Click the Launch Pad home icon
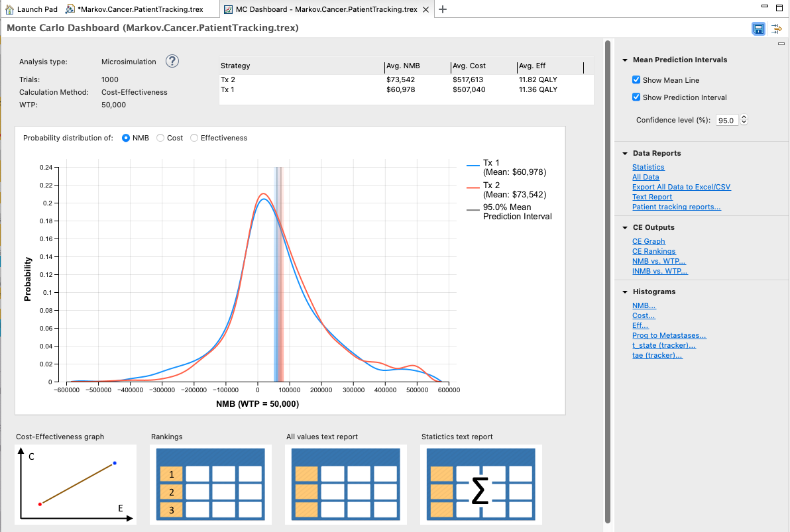Viewport: 790px width, 532px height. [9, 9]
